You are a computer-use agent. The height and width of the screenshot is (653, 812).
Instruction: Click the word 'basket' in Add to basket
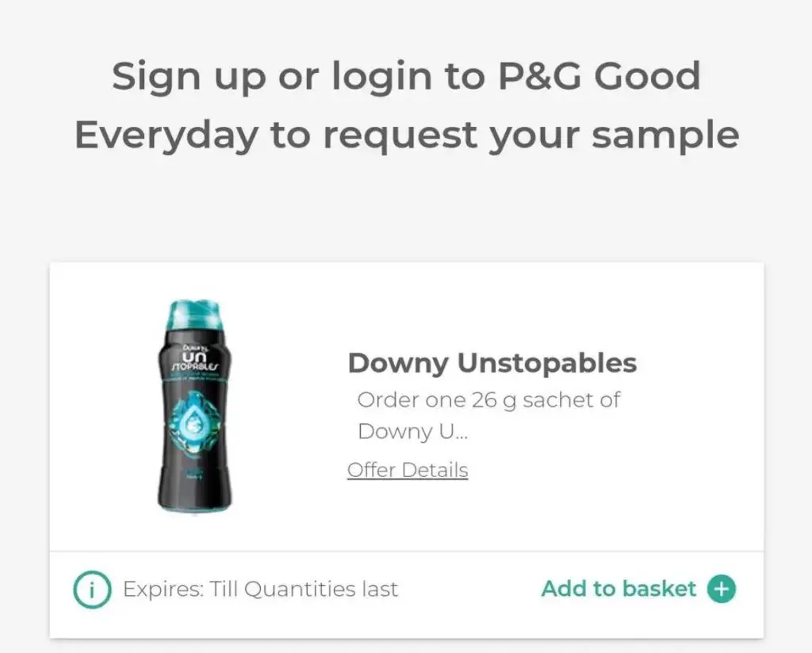(659, 589)
